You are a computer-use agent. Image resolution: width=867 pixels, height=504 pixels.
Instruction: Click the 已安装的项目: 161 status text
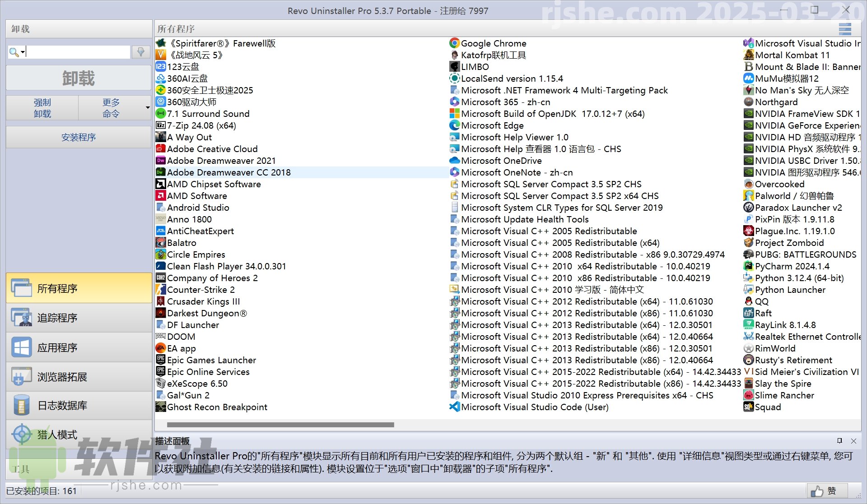42,491
